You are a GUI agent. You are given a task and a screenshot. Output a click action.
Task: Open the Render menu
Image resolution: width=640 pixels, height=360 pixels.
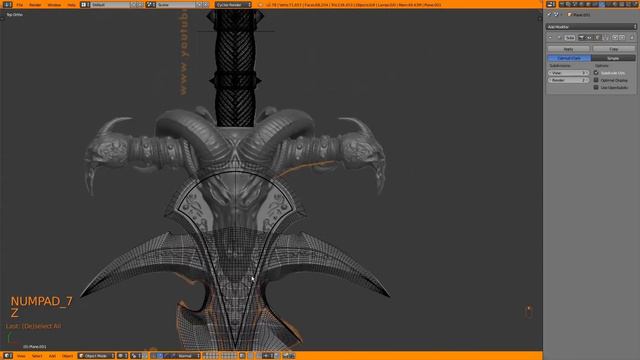coord(35,5)
